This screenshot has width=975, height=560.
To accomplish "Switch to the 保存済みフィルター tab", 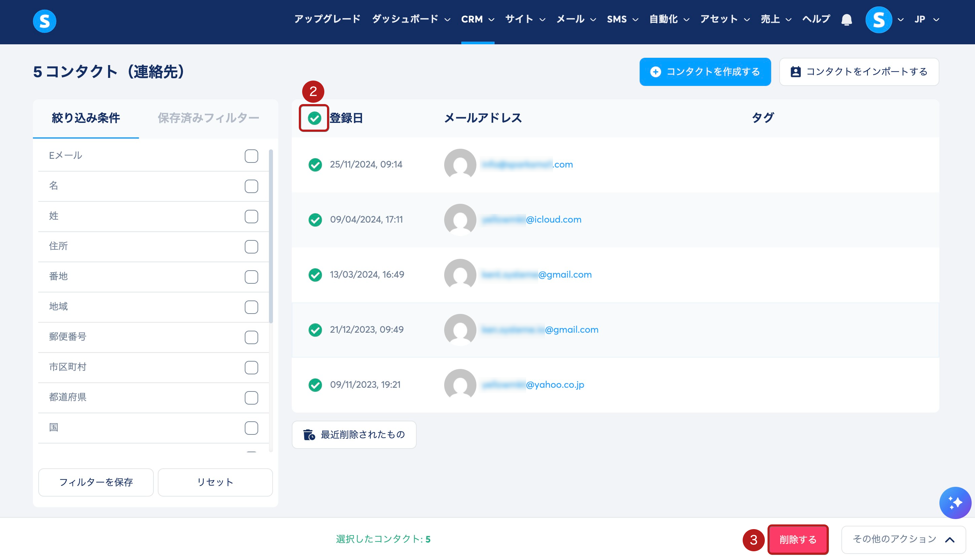I will [x=208, y=118].
